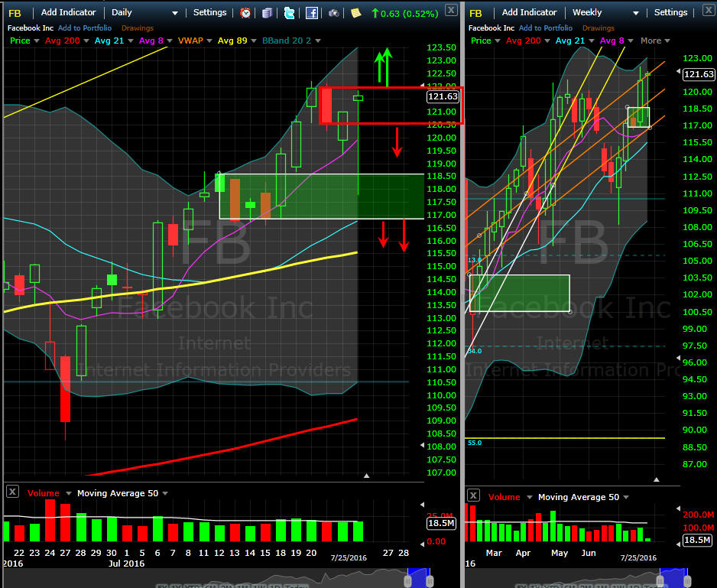Click the white up-triangle marker below Daily chart
This screenshot has height=588, width=717.
pyautogui.click(x=366, y=476)
